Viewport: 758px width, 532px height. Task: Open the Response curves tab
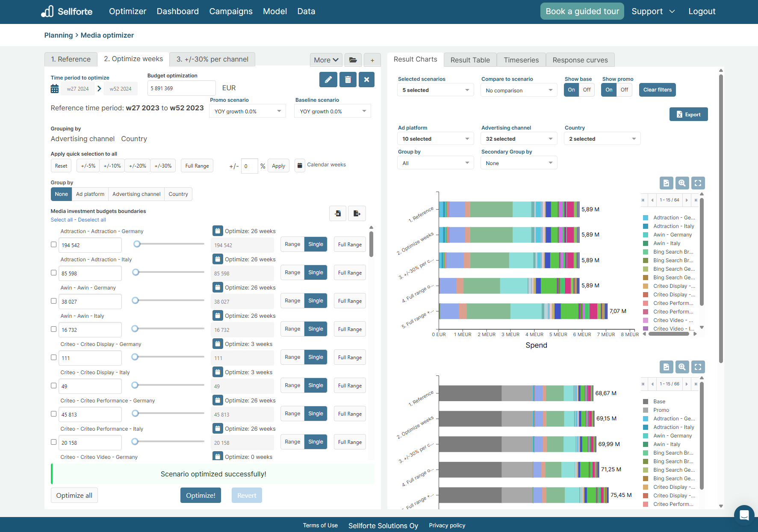(x=580, y=60)
